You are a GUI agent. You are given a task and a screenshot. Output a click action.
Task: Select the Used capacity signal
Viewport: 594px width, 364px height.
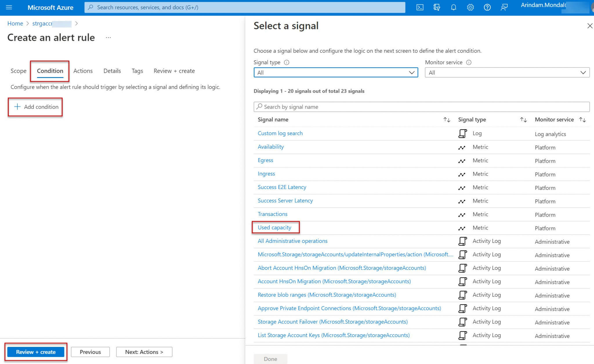(x=274, y=227)
